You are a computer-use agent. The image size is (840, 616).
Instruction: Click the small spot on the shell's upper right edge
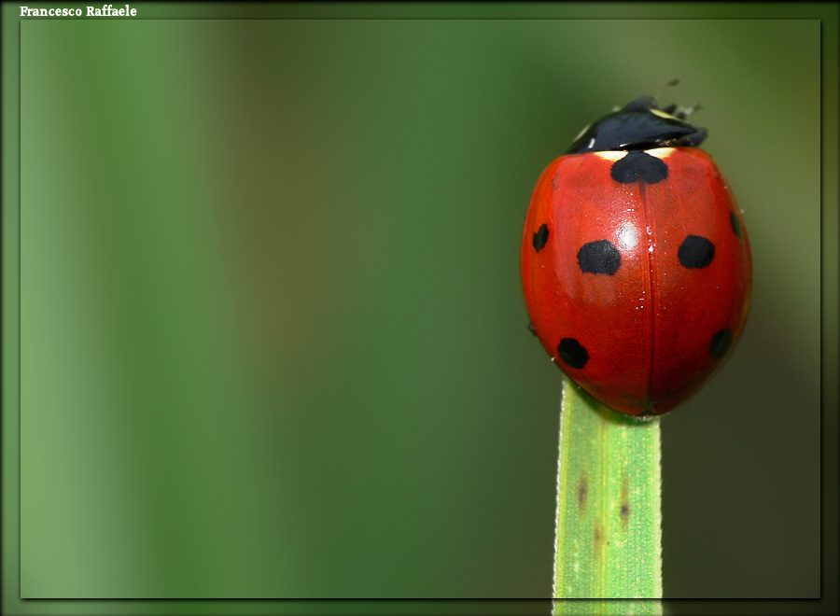(735, 224)
